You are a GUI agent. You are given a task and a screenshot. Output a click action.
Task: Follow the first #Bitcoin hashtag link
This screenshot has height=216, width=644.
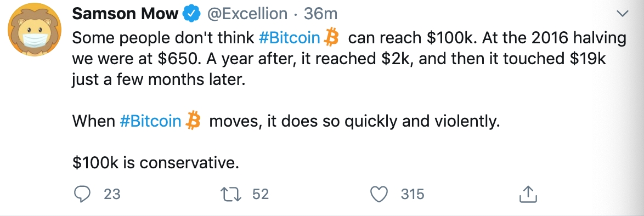click(x=290, y=38)
